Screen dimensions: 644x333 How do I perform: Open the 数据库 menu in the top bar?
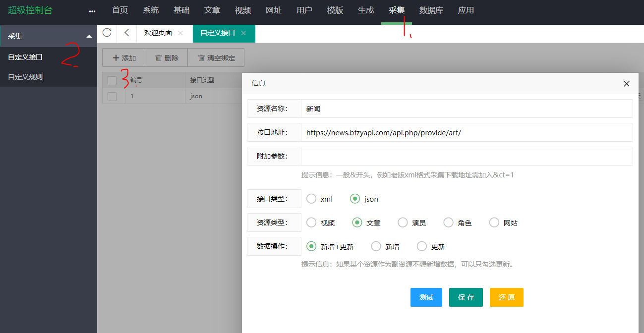tap(431, 10)
